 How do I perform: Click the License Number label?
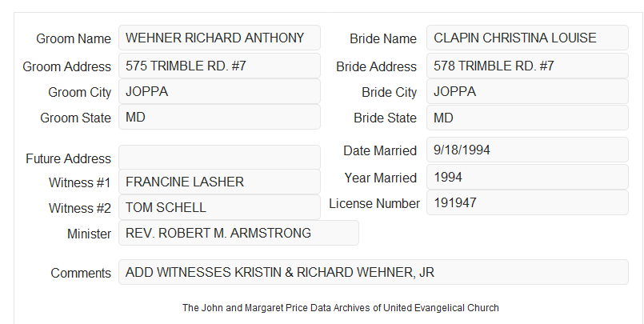click(x=374, y=203)
